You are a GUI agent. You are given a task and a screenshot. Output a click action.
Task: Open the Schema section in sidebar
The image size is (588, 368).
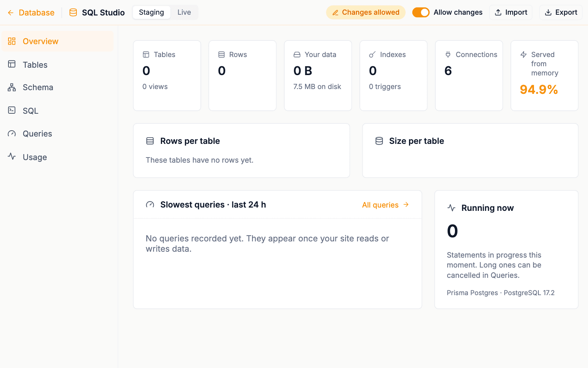point(58,87)
